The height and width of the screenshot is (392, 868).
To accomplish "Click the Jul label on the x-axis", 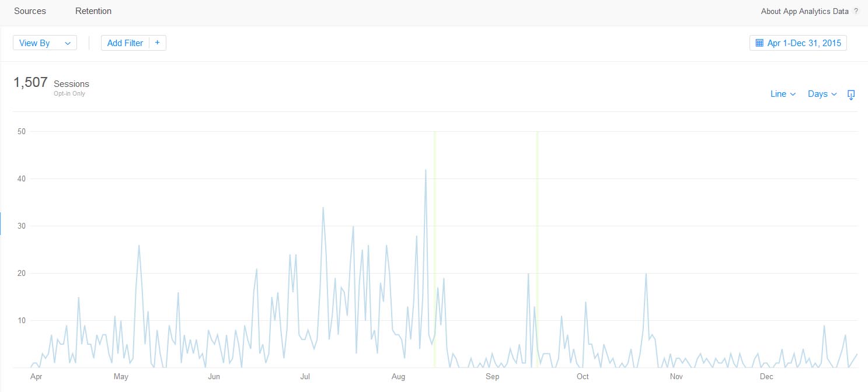I will (305, 377).
